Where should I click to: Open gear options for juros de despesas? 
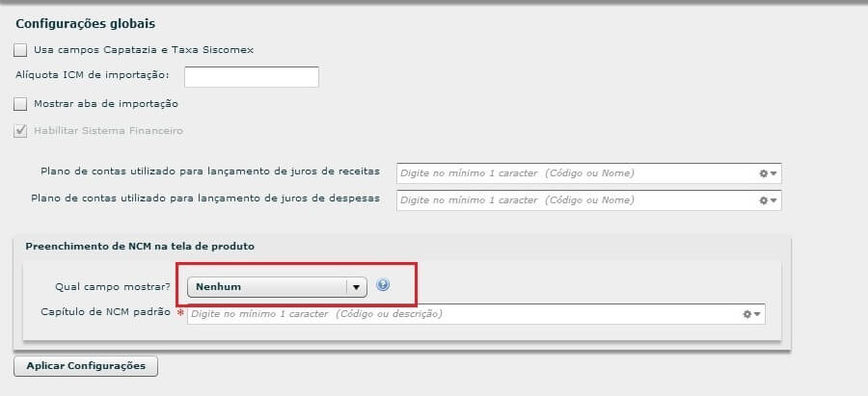[768, 200]
